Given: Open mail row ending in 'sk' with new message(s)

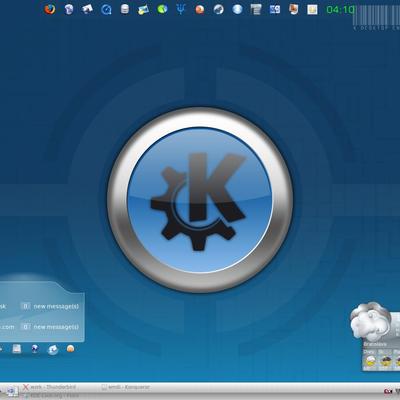Looking at the screenshot, I should 40,306.
